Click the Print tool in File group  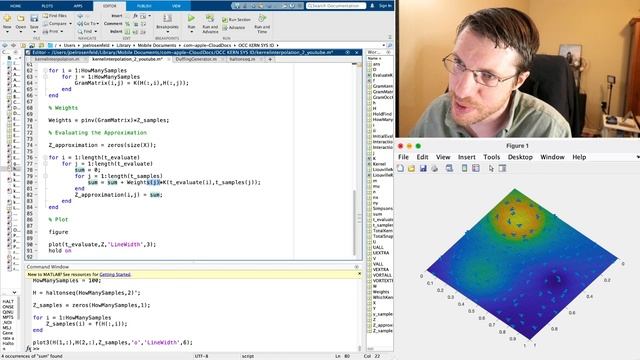53,31
